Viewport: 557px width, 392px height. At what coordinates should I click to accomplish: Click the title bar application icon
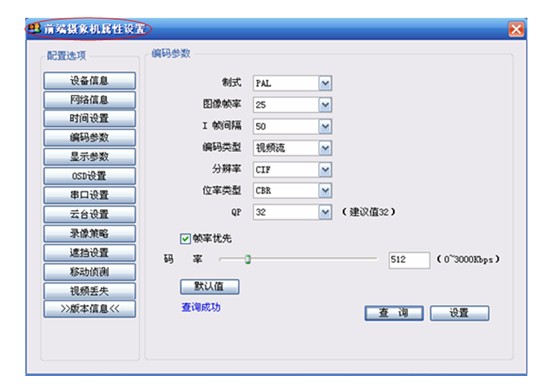[34, 28]
